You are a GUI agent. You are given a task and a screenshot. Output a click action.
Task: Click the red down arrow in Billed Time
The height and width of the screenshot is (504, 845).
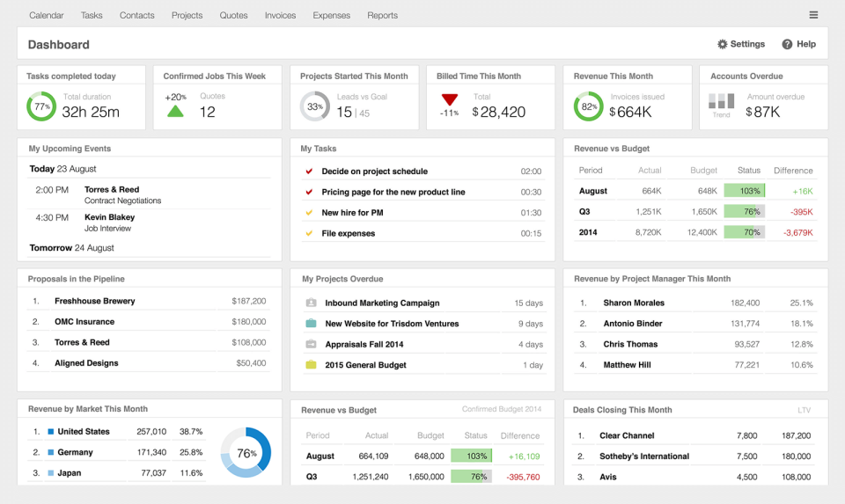450,99
